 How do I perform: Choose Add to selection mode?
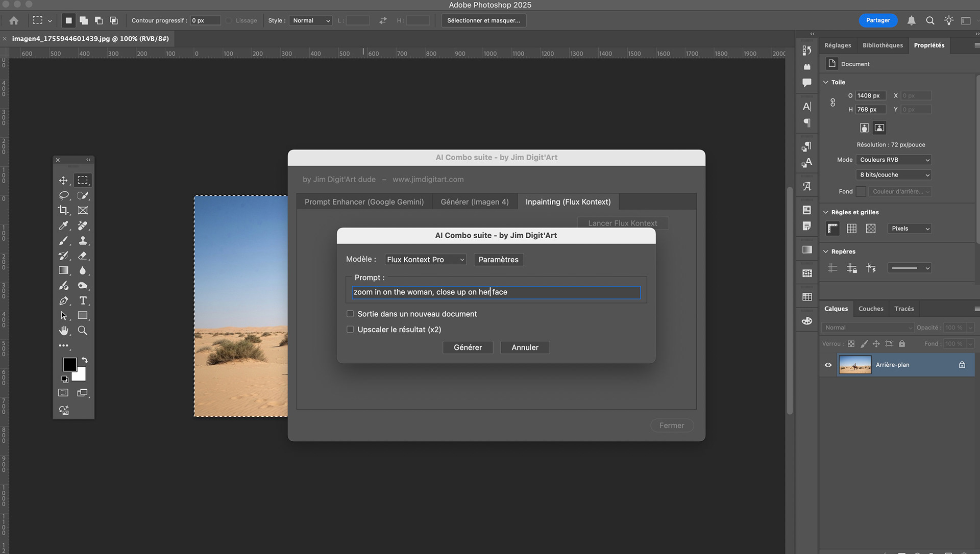tap(84, 20)
